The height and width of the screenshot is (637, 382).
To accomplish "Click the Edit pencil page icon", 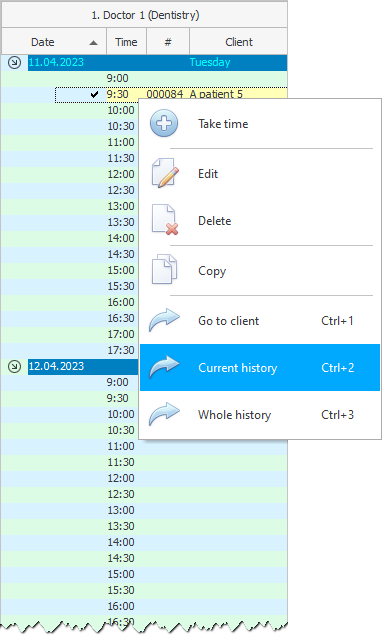I will (165, 173).
